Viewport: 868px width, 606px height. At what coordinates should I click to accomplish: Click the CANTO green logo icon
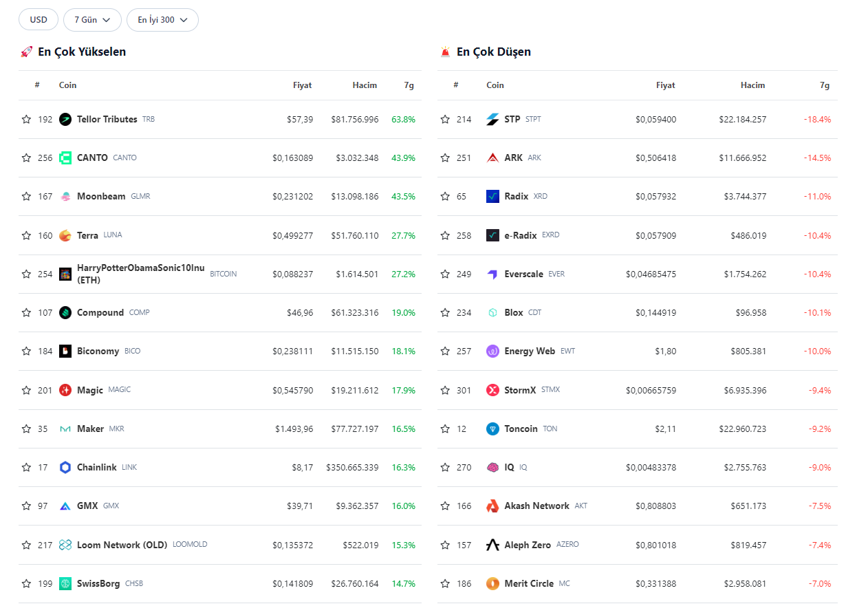coord(65,158)
